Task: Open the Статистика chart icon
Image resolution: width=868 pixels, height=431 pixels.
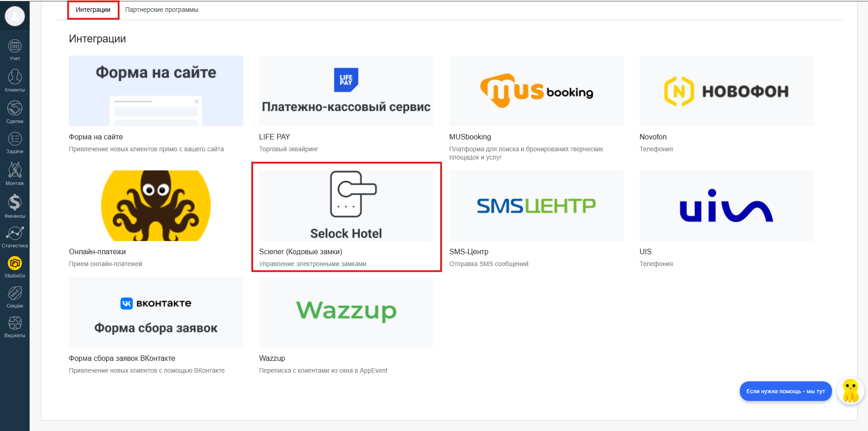Action: pyautogui.click(x=15, y=233)
